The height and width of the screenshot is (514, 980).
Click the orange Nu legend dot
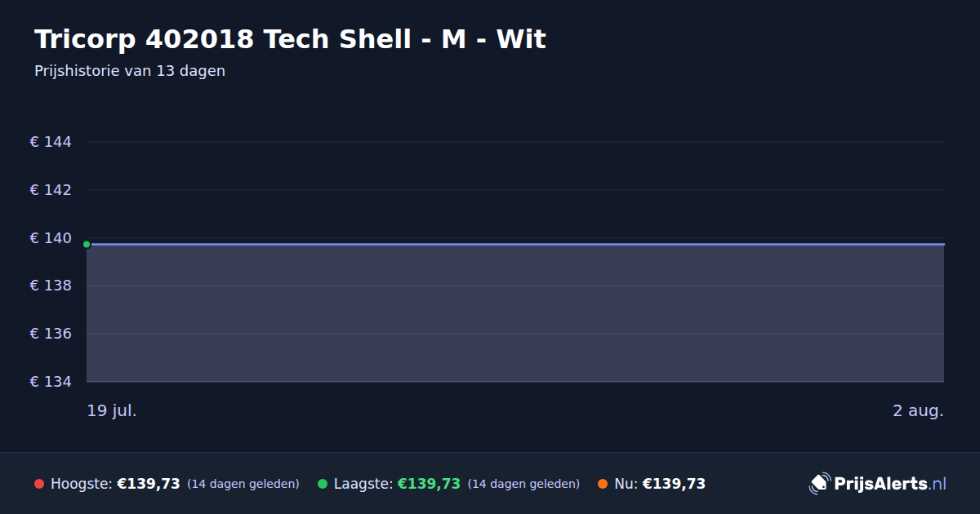[x=603, y=484]
